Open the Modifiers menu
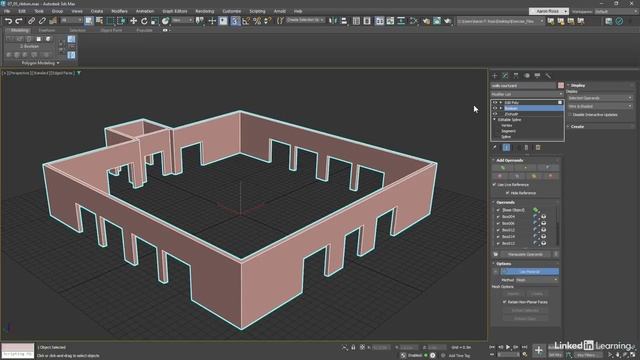Image resolution: width=640 pixels, height=360 pixels. (119, 11)
